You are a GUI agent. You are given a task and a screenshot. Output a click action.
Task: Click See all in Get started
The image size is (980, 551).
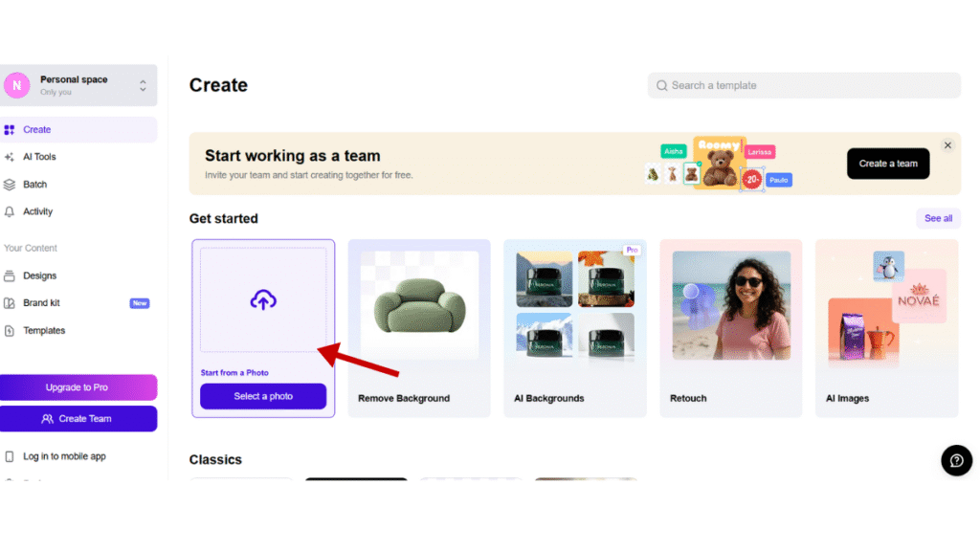[938, 218]
